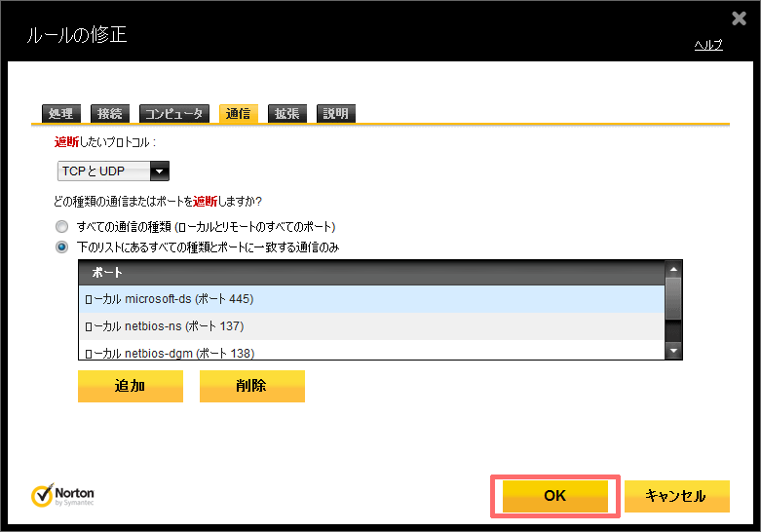The height and width of the screenshot is (532, 761).
Task: Choose radio for matching listed ports only
Action: pos(62,247)
